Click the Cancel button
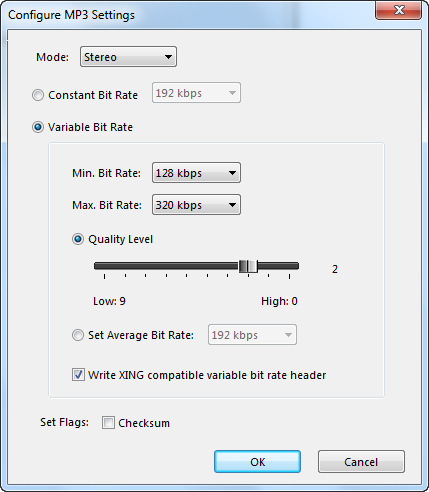 [x=361, y=462]
